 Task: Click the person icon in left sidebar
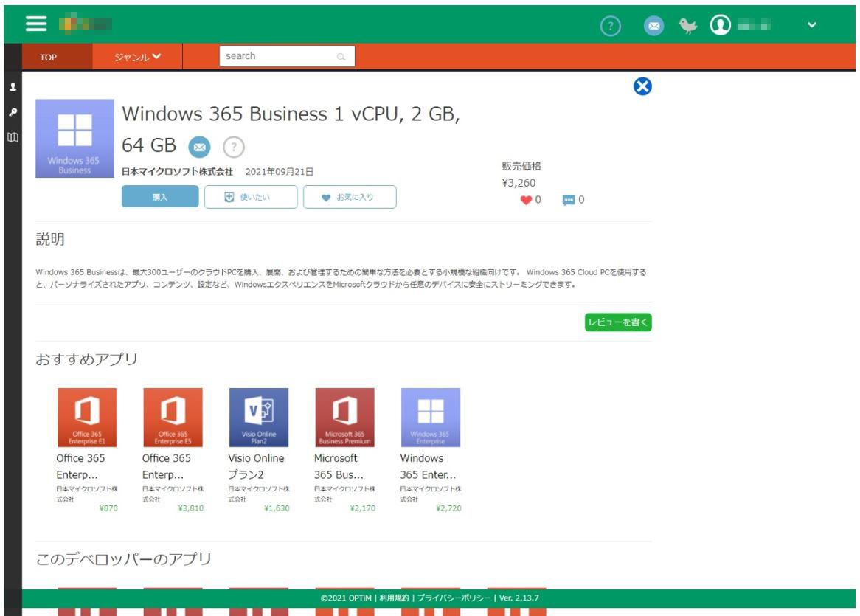coord(13,87)
